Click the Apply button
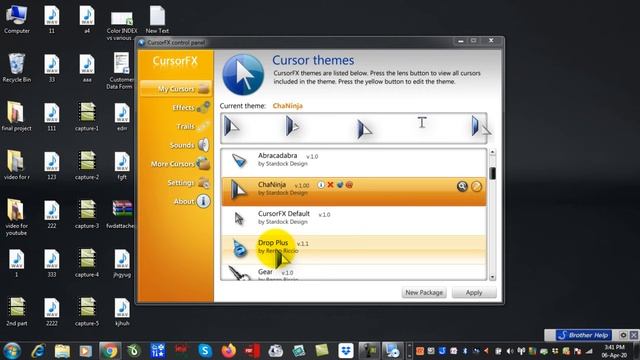The width and height of the screenshot is (640, 360). pos(474,293)
